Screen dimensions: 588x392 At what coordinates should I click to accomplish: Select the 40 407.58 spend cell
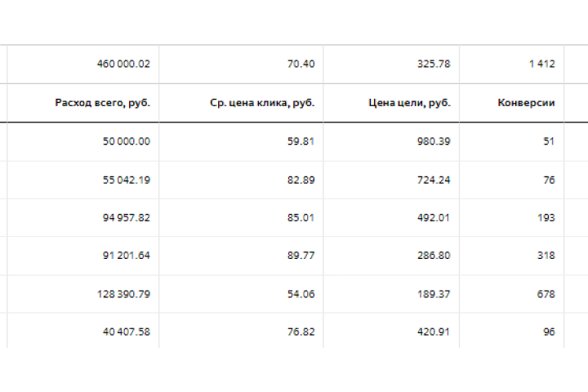[127, 332]
